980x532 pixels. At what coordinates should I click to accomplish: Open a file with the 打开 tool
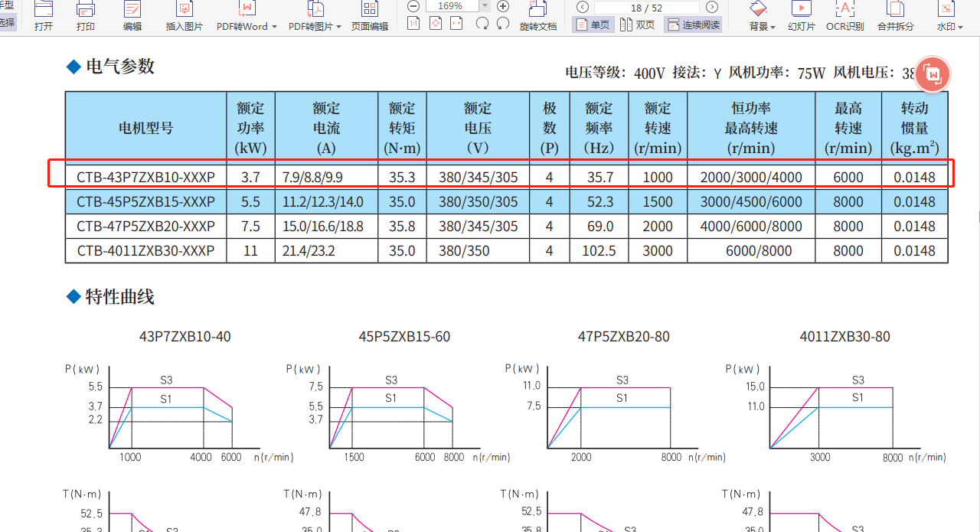[x=44, y=16]
